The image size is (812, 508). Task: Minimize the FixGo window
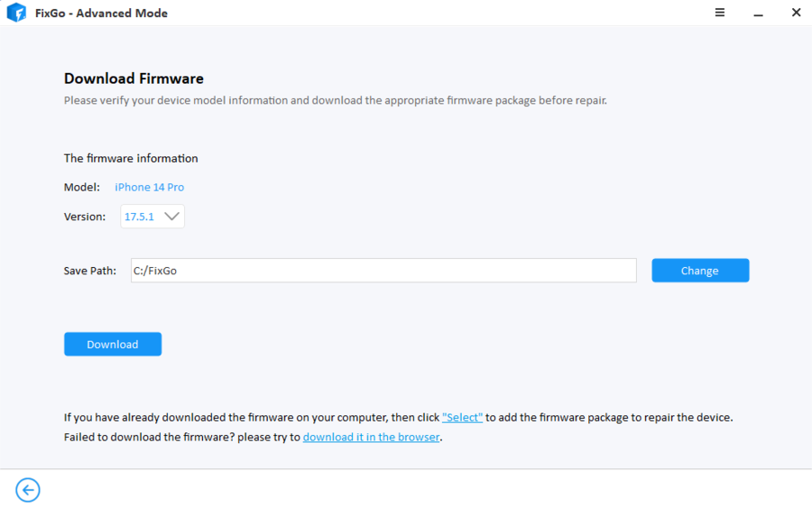coord(758,14)
